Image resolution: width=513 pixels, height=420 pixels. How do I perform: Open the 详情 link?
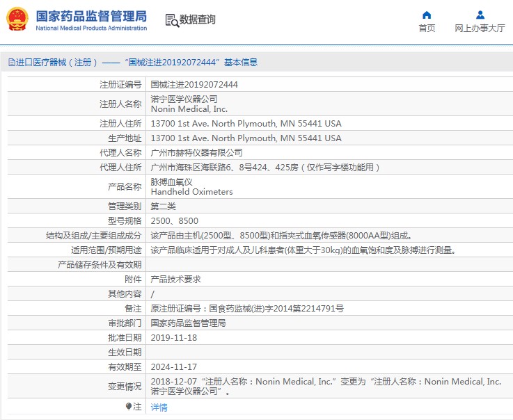pyautogui.click(x=159, y=407)
